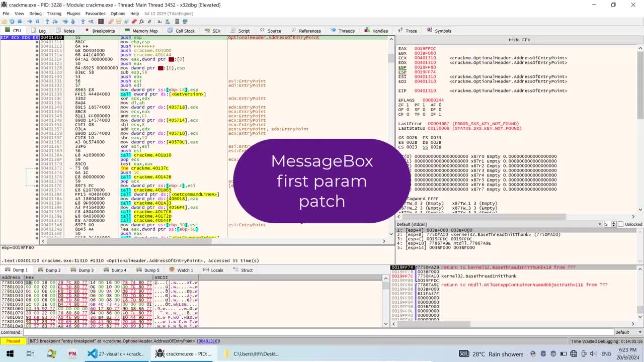Screen dimensions: 644x362
Task: Switch to the Memory Map tab
Action: click(141, 31)
